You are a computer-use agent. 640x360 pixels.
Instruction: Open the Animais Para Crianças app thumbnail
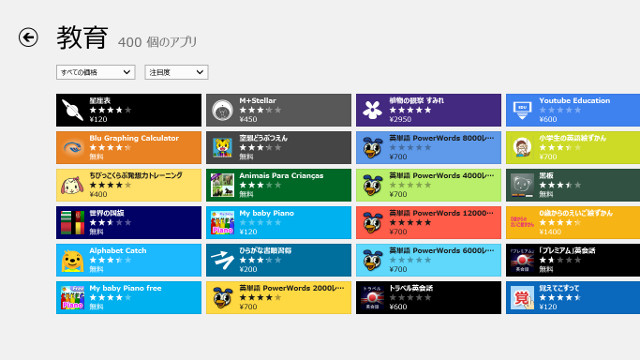tap(222, 185)
